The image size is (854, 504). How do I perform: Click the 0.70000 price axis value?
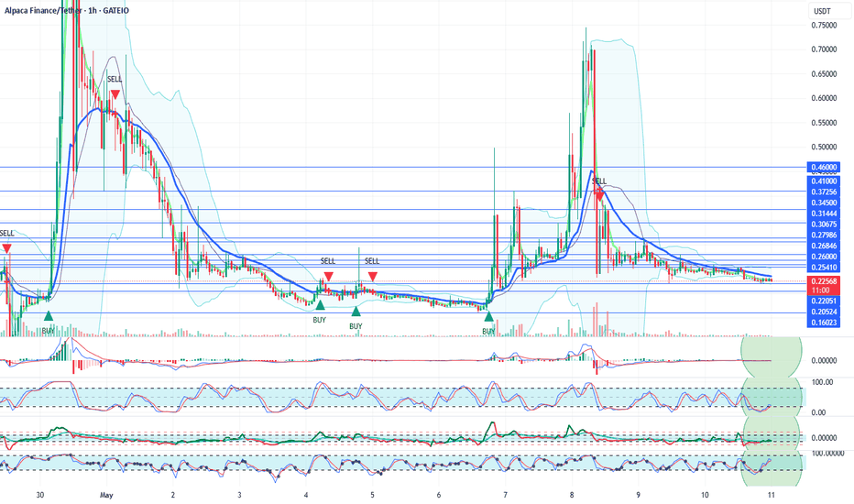pyautogui.click(x=824, y=49)
